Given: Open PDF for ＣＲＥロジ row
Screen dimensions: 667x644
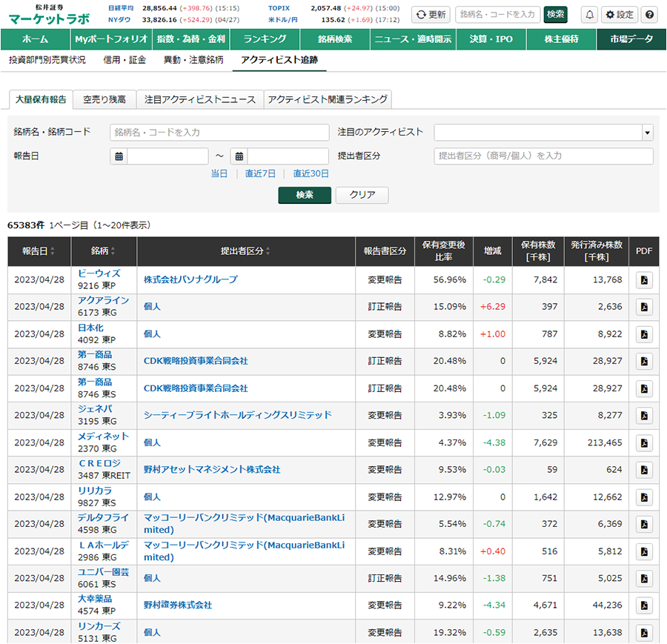Looking at the screenshot, I should coord(644,470).
